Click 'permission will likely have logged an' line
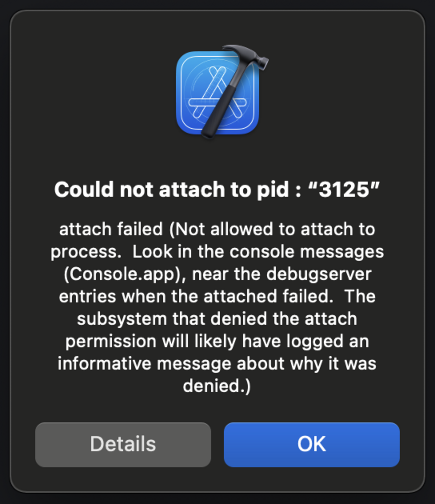This screenshot has height=504, width=435. click(217, 341)
